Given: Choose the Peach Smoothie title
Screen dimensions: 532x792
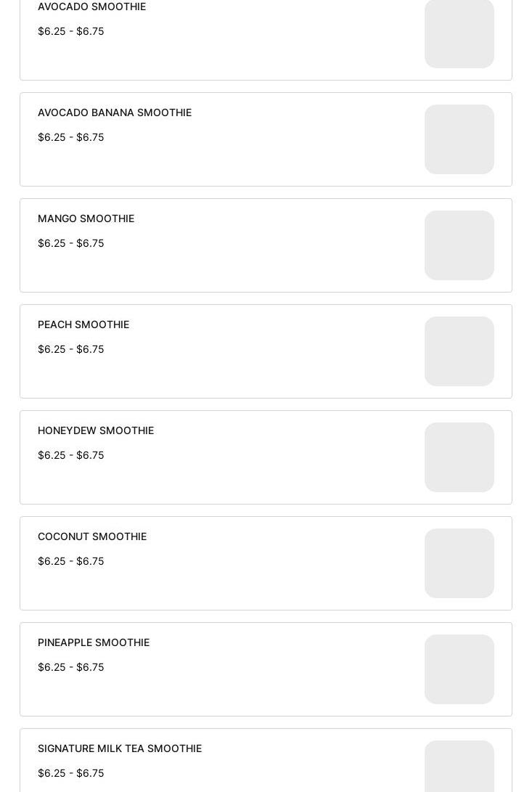Looking at the screenshot, I should click(x=83, y=324).
